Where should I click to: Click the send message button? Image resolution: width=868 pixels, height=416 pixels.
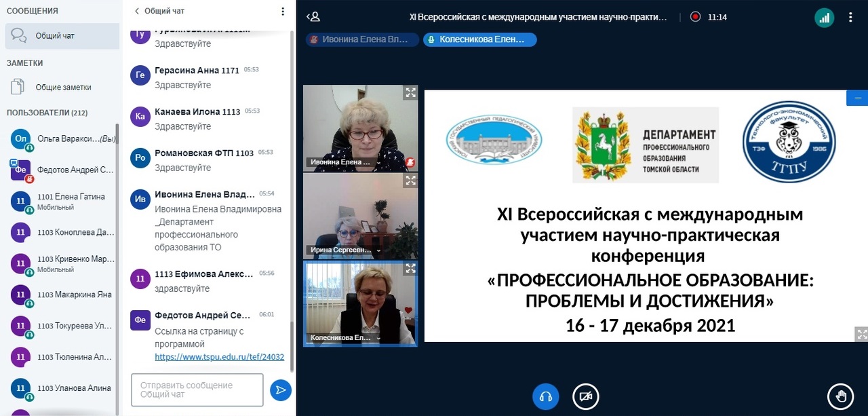click(280, 390)
